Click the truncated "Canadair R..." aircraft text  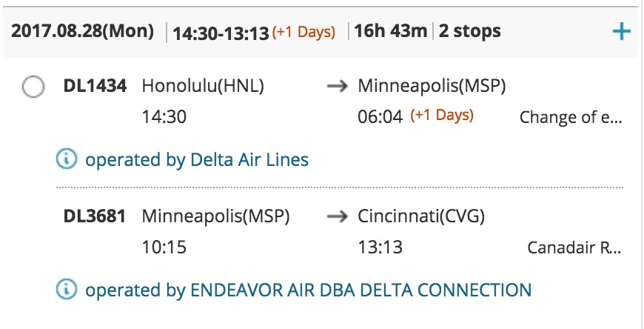pos(574,247)
